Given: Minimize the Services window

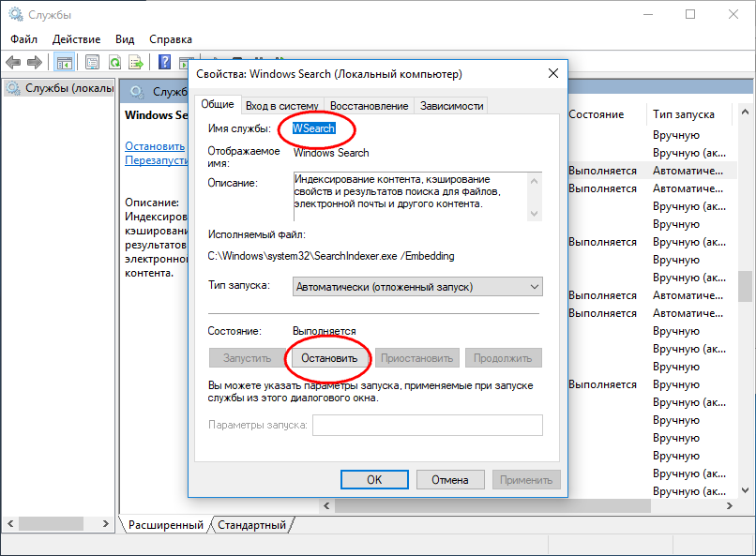Looking at the screenshot, I should 648,14.
